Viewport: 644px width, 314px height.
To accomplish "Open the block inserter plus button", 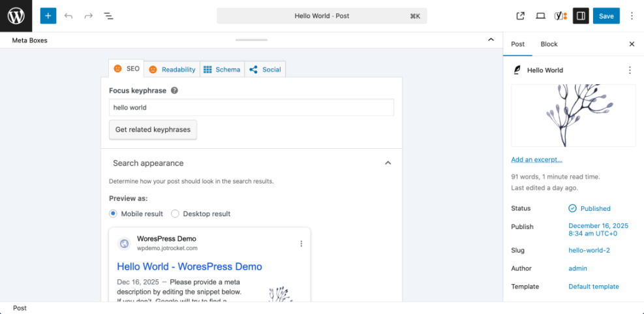I will 48,16.
